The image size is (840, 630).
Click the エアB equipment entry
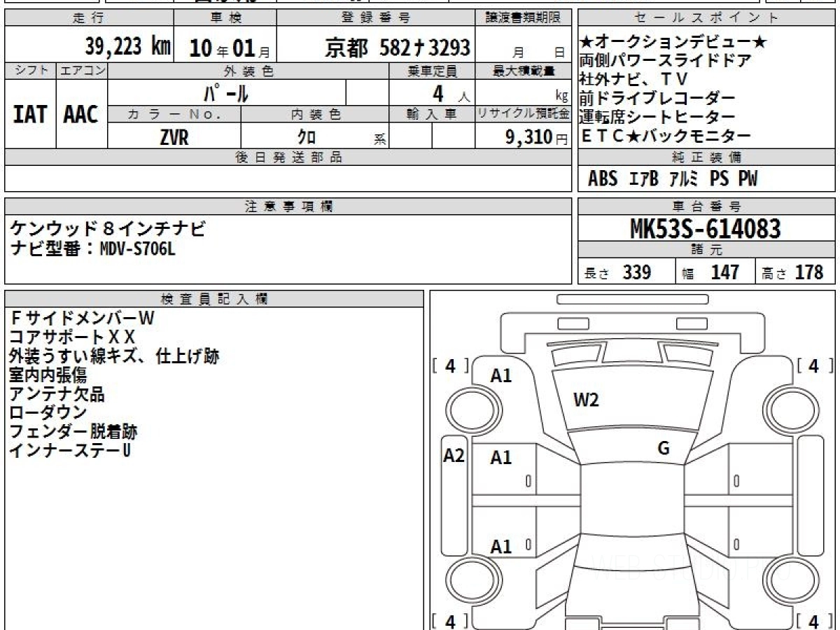tap(643, 179)
